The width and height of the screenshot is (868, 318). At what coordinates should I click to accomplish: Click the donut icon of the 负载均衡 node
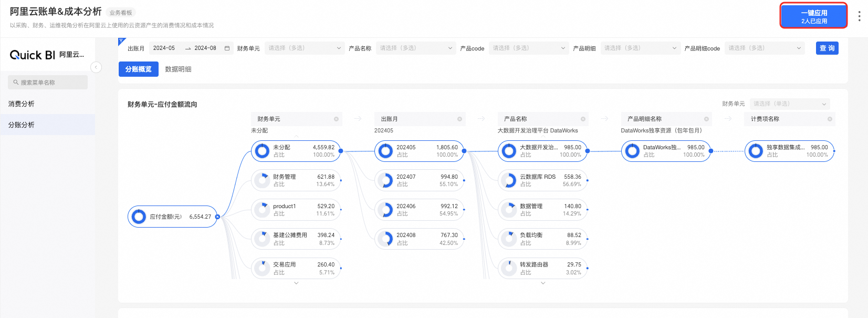point(509,239)
